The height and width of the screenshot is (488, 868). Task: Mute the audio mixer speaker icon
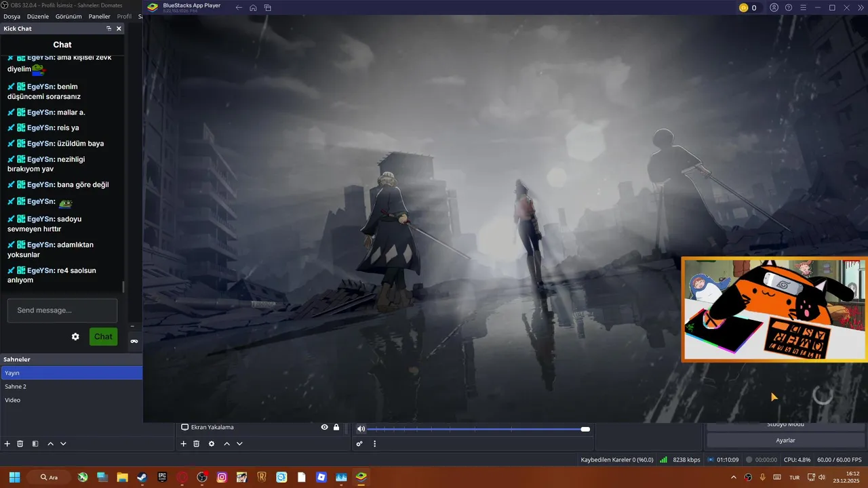[361, 429]
